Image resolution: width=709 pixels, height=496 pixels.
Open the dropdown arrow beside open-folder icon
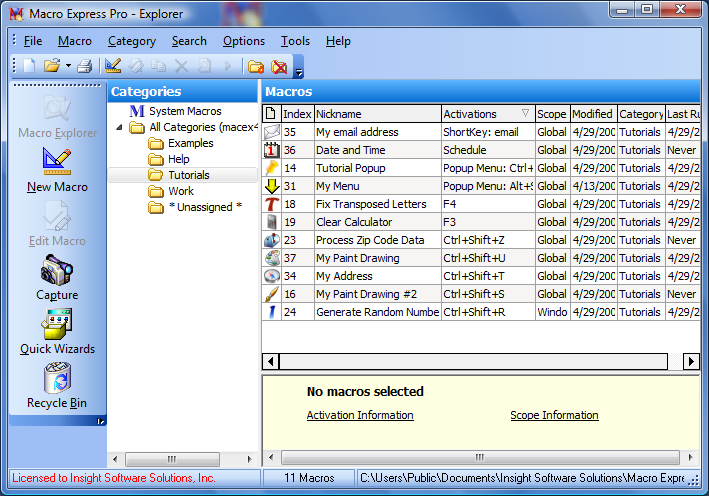coord(68,66)
